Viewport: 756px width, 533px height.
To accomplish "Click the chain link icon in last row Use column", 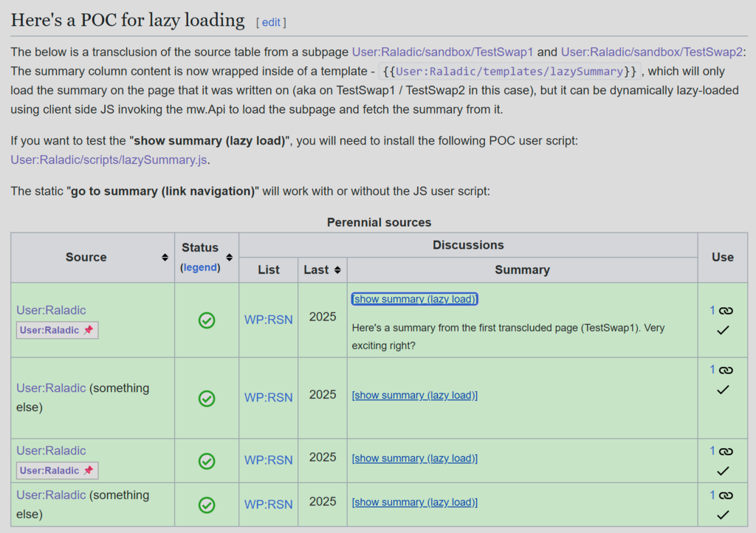I will click(726, 495).
